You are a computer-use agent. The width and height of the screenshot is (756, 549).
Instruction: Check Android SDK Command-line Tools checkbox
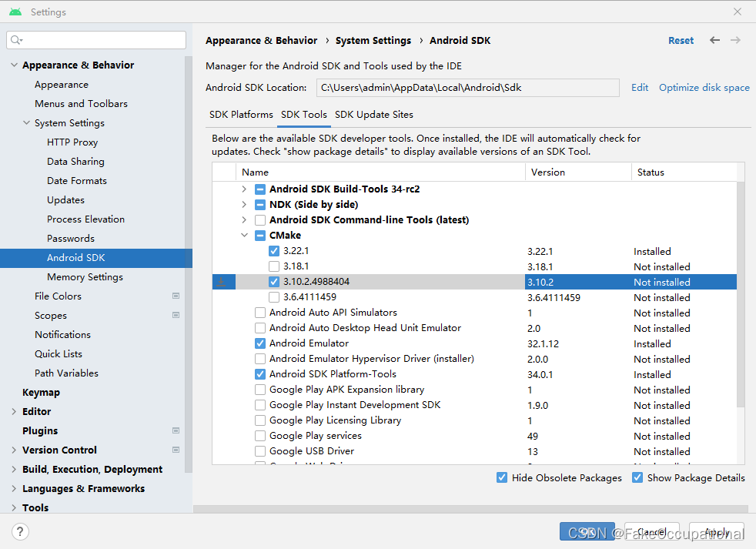click(260, 220)
